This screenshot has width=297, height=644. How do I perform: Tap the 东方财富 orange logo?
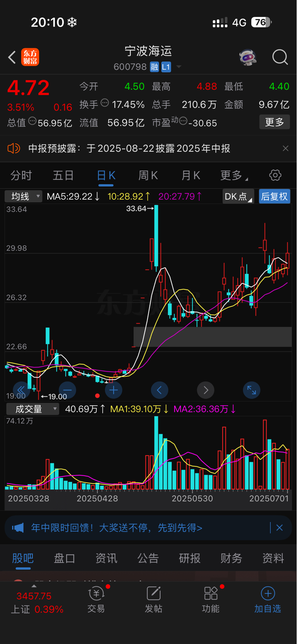tap(30, 57)
